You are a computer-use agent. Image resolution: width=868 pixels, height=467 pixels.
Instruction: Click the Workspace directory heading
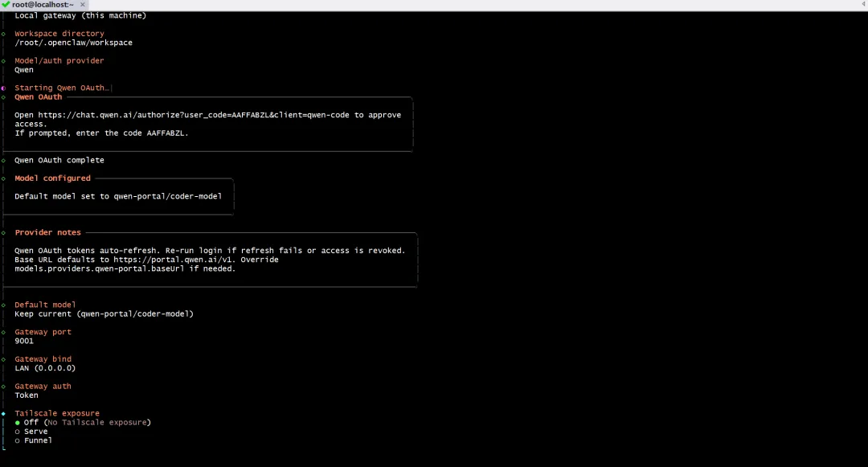point(59,34)
